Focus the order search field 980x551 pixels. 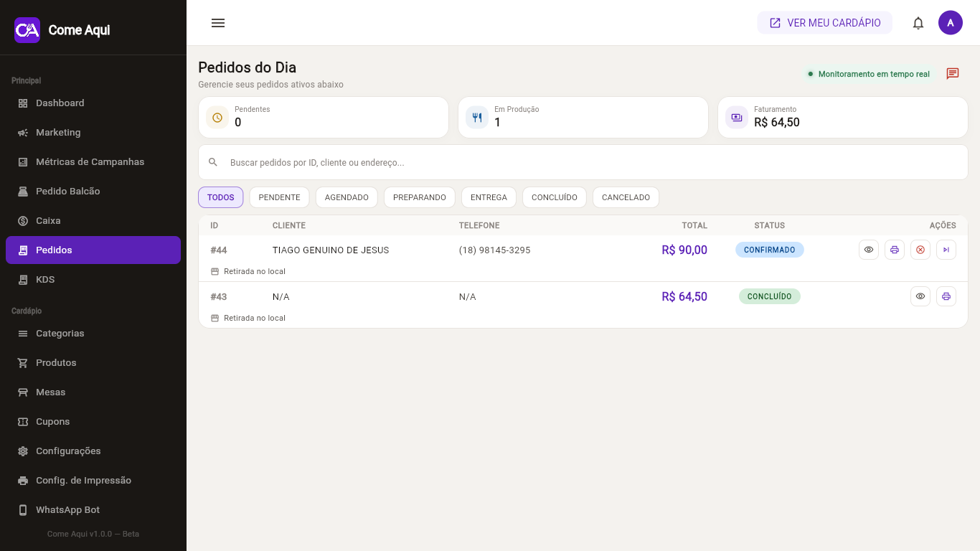583,162
